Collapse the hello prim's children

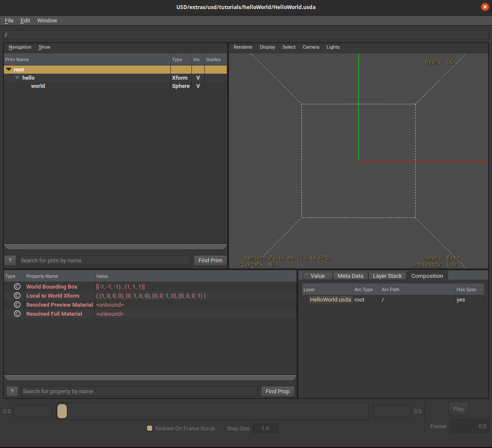(17, 78)
